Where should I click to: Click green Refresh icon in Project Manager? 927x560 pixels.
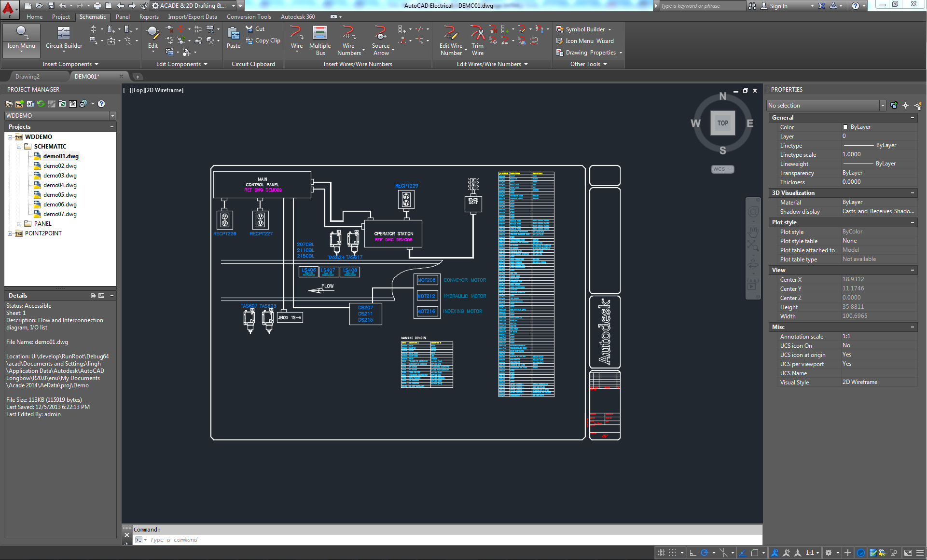point(41,104)
